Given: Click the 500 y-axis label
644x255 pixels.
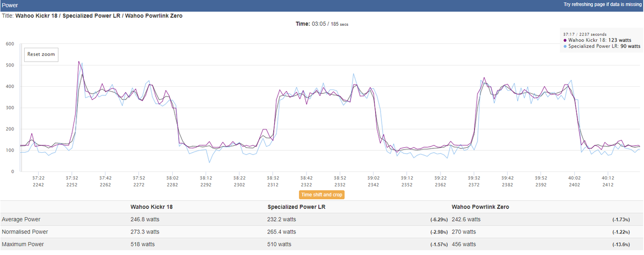Looking at the screenshot, I should click(9, 65).
